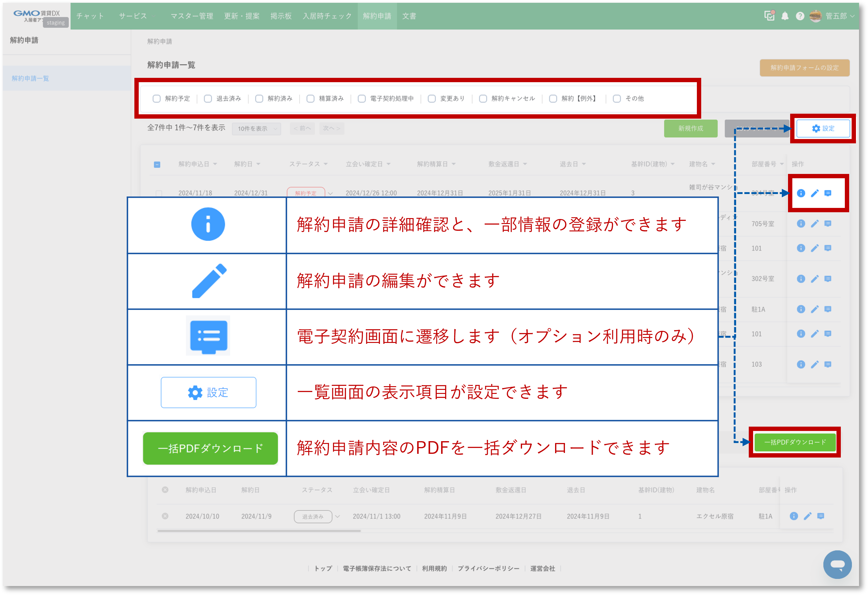Expand the 退去済み status dropdown

337,516
